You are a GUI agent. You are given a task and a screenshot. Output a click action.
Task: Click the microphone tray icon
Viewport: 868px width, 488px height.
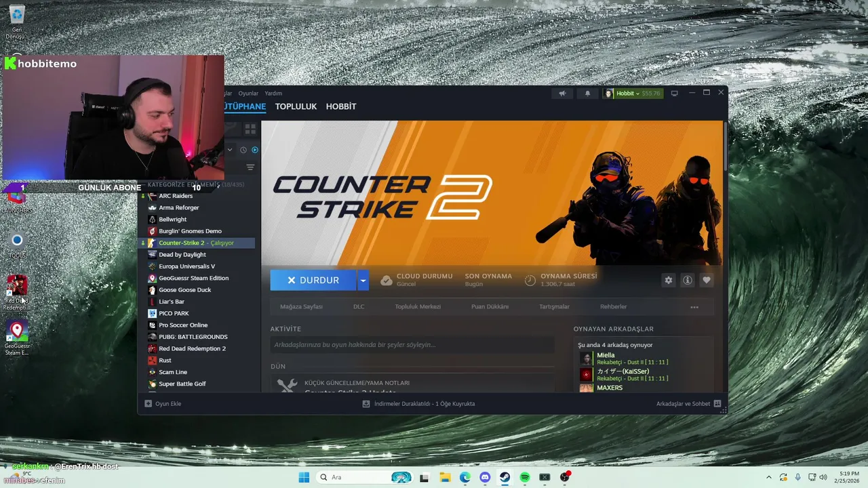(x=798, y=477)
